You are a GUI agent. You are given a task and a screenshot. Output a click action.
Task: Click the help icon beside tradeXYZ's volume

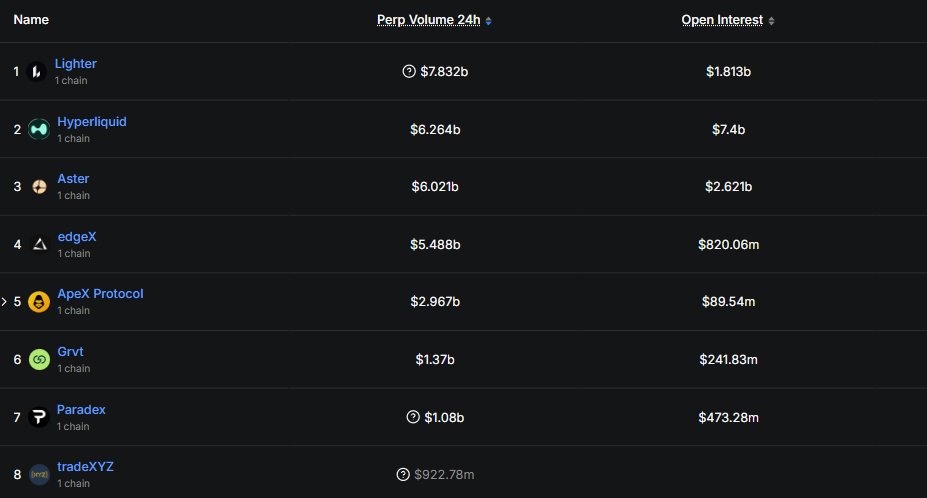pyautogui.click(x=403, y=474)
